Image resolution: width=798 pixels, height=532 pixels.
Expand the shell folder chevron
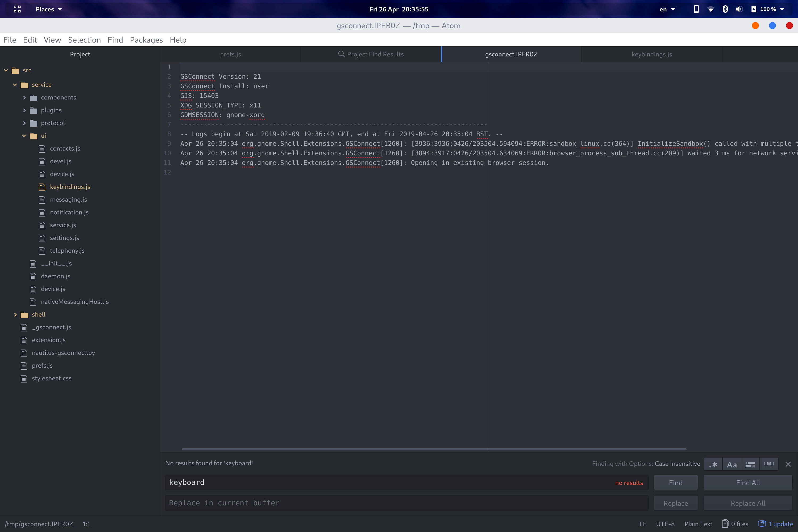(15, 314)
